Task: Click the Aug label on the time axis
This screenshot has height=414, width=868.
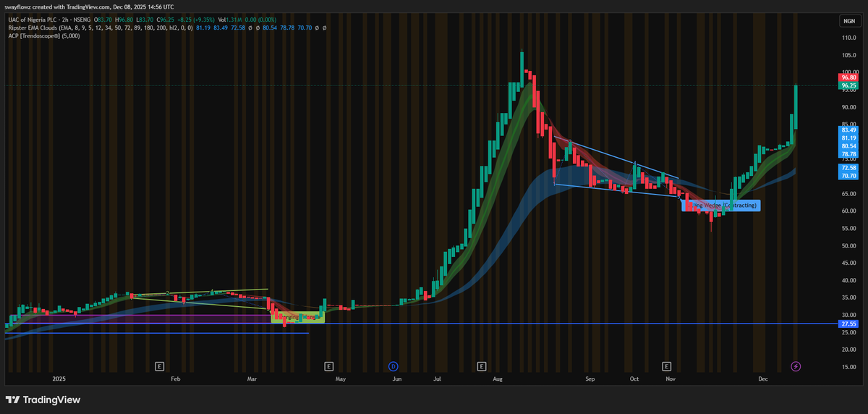Action: pos(498,379)
